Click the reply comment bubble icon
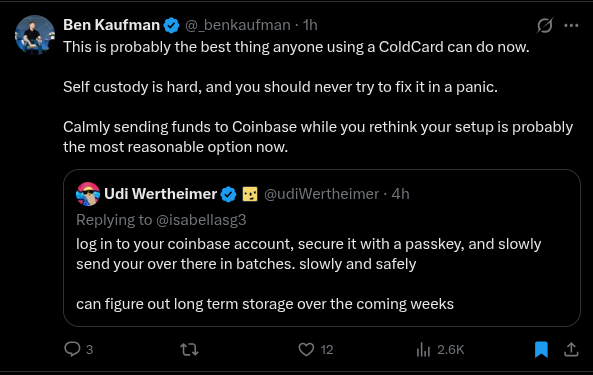 point(72,349)
